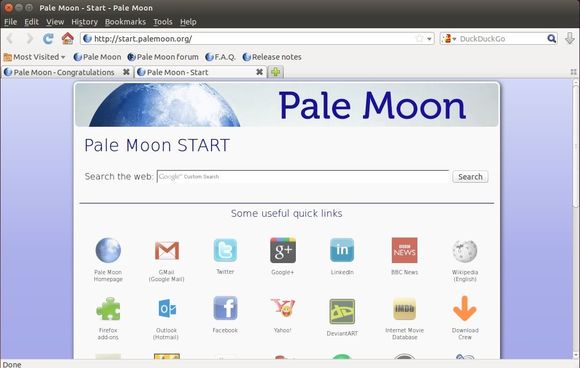
Task: Reload the page with the refresh icon
Action: [48, 38]
